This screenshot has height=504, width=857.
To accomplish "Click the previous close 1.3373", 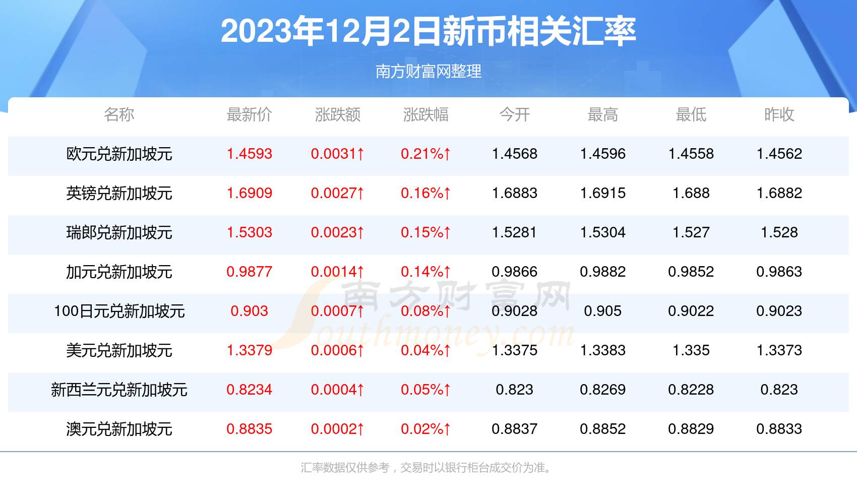I will (x=779, y=350).
